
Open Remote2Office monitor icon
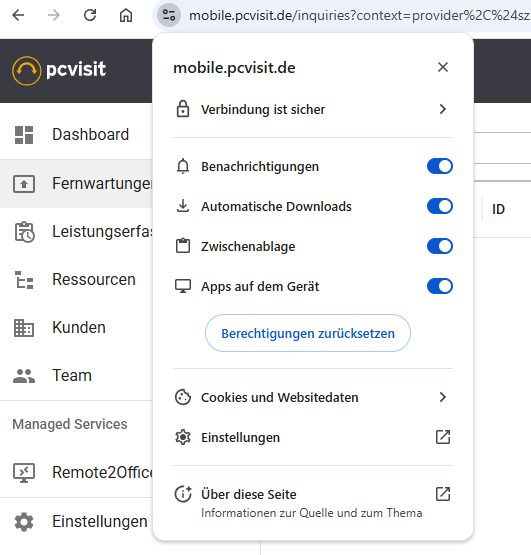point(24,473)
